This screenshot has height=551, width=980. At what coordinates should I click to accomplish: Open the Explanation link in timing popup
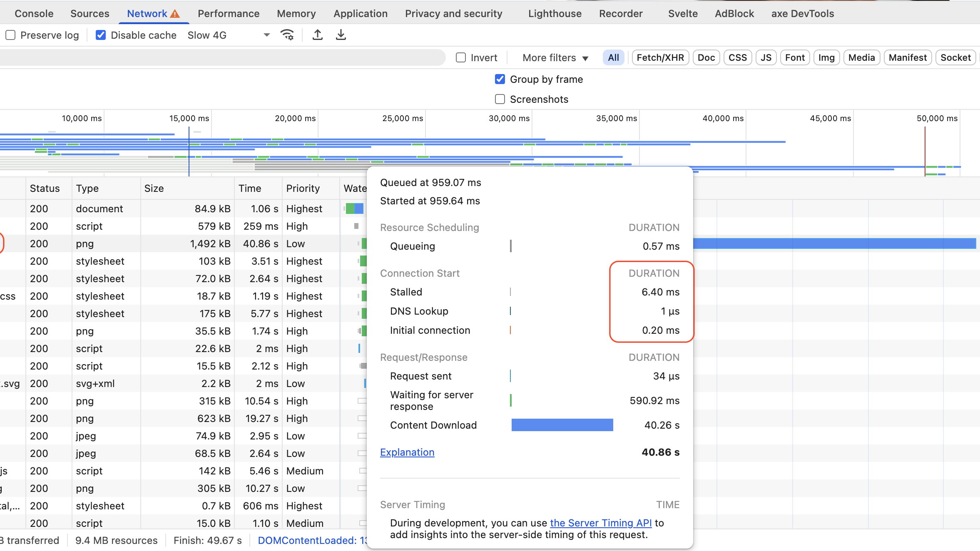click(x=407, y=452)
